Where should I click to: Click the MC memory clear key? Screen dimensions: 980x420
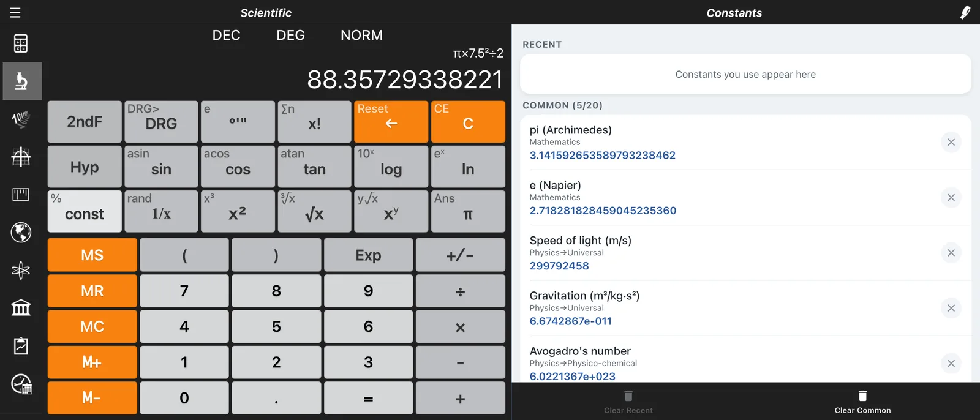[92, 326]
